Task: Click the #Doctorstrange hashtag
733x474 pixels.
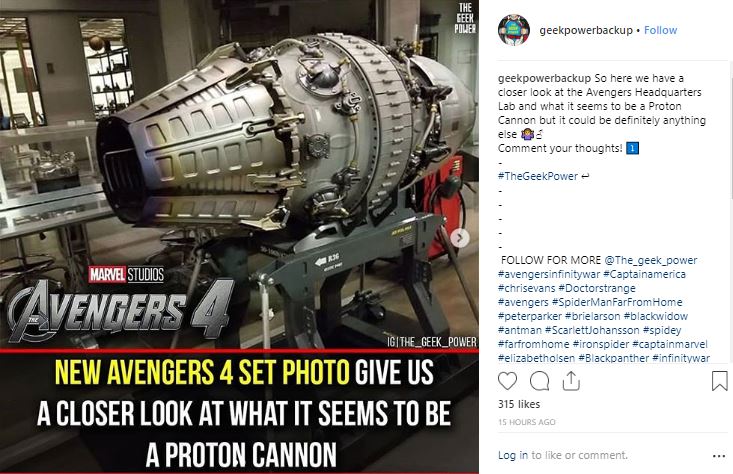Action: (597, 288)
